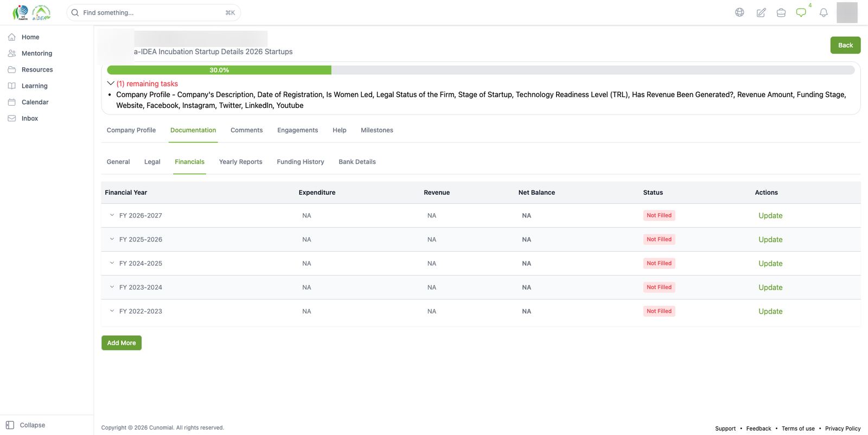Open chat messages icon with badge
868x435 pixels.
point(801,12)
